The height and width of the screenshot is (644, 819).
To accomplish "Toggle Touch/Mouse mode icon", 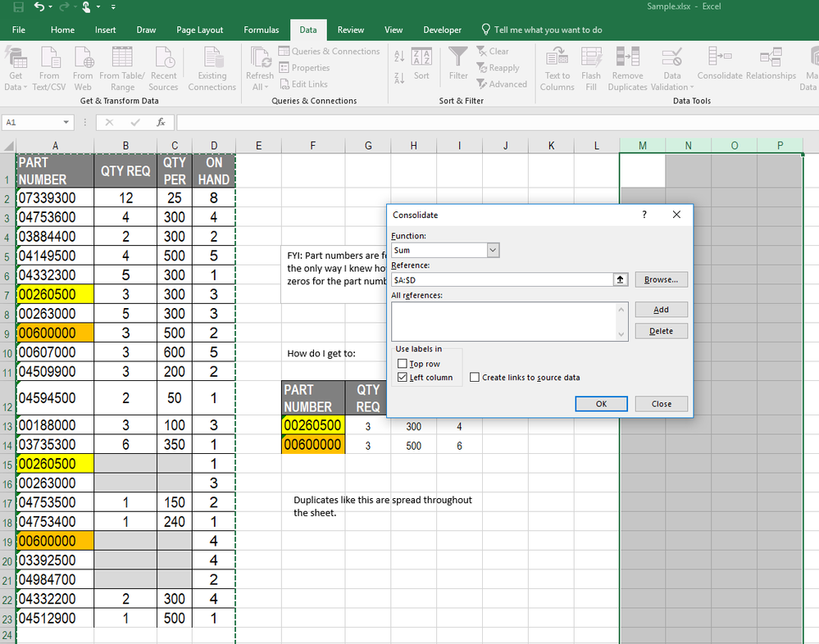I will (86, 7).
